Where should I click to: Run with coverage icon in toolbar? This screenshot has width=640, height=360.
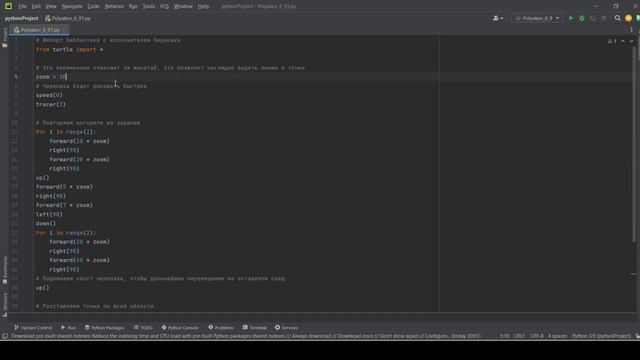coord(593,18)
